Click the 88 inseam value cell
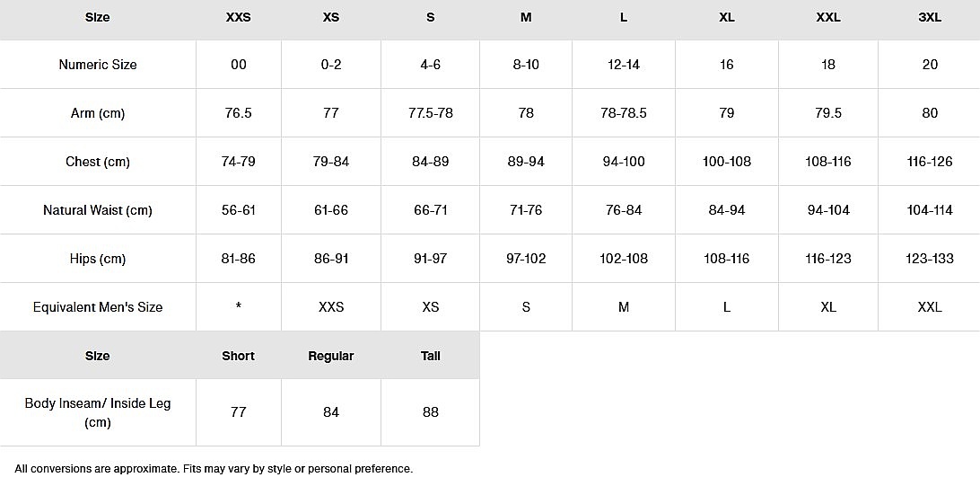Viewport: 980px width, 486px height. 431,412
